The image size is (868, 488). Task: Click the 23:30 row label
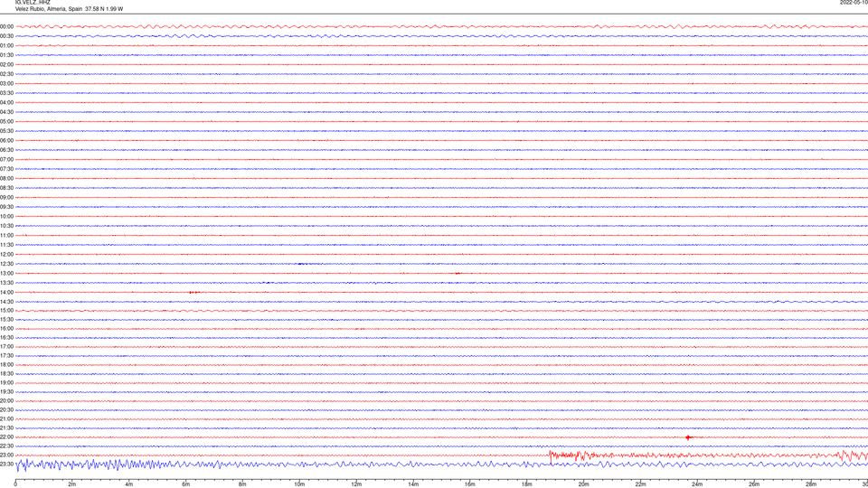[6, 465]
